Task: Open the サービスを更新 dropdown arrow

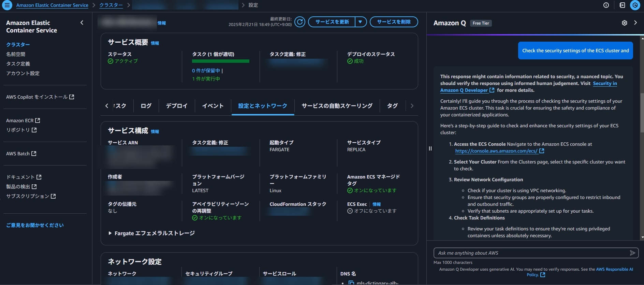Action: pyautogui.click(x=361, y=22)
